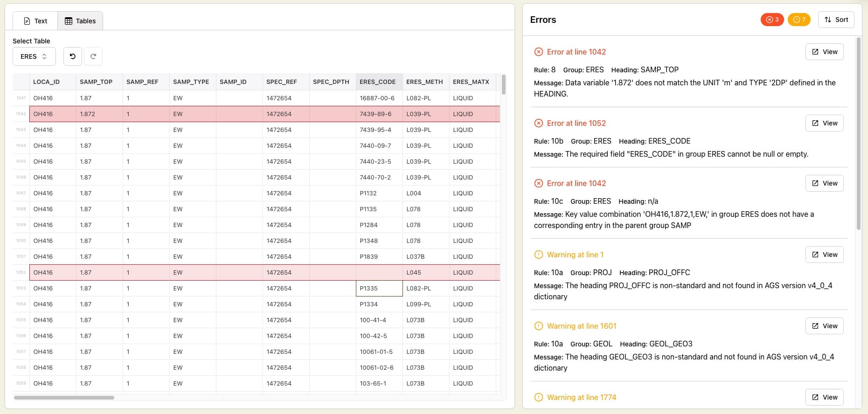Click the error icon beside line 1052

(x=539, y=123)
